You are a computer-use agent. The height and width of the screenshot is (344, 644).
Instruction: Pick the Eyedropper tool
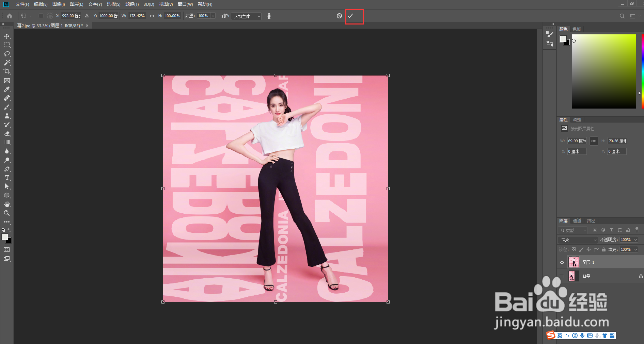click(7, 89)
